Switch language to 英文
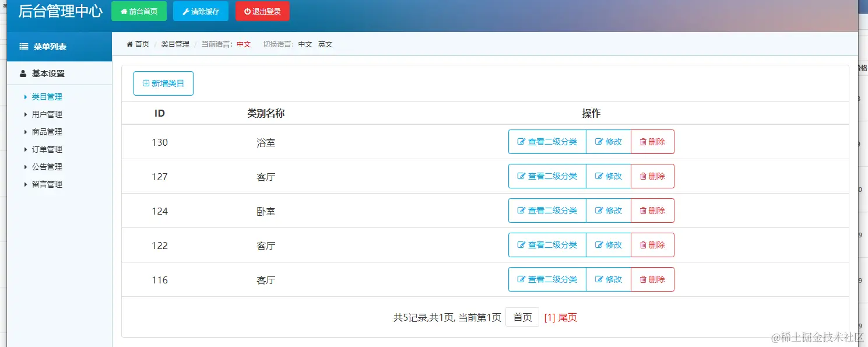 (x=325, y=44)
